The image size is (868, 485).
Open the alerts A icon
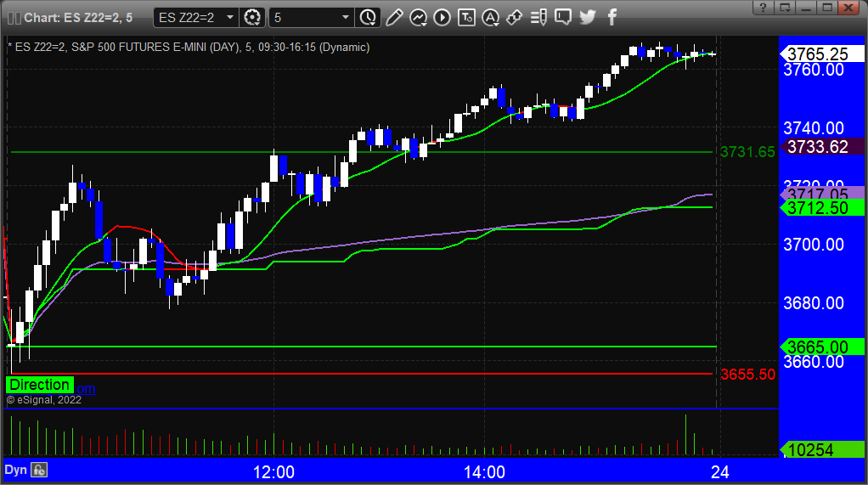(490, 18)
